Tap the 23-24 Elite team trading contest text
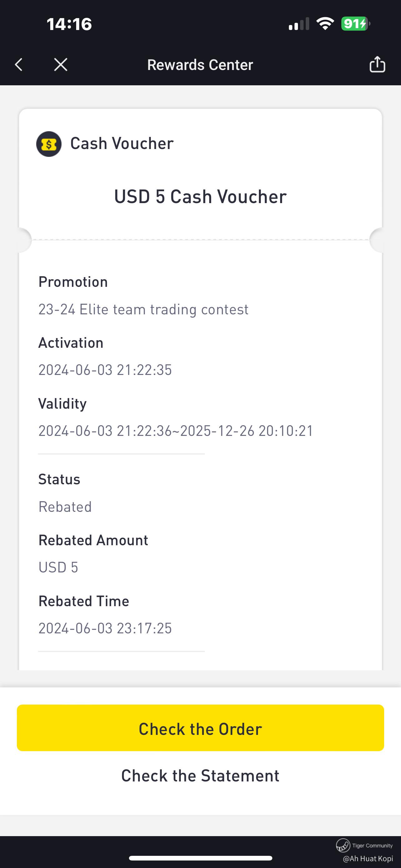This screenshot has height=868, width=401. [x=143, y=309]
